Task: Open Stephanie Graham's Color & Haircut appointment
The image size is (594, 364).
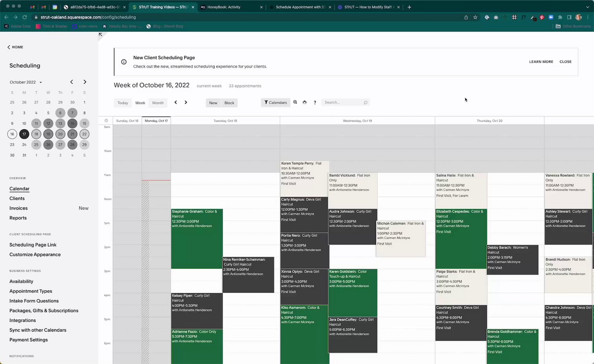Action: pos(197,239)
